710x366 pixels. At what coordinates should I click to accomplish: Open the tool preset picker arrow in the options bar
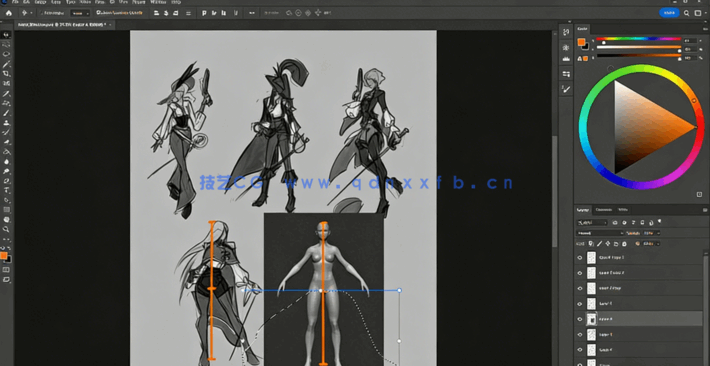(x=31, y=13)
